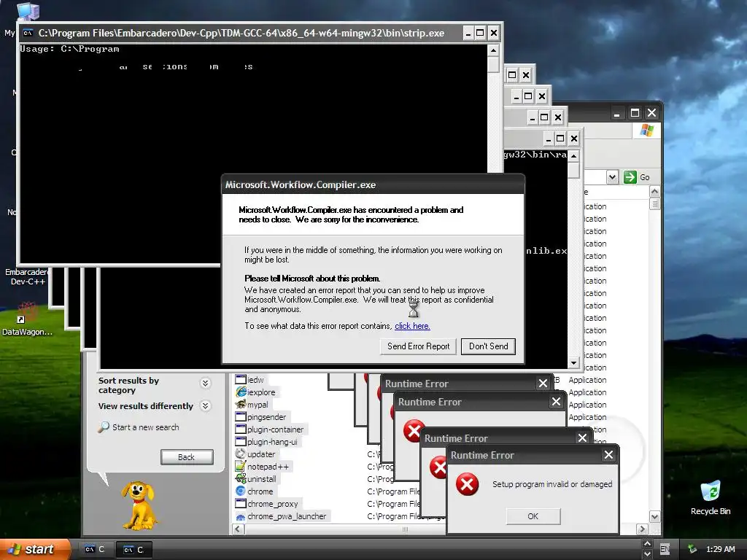Image resolution: width=747 pixels, height=560 pixels.
Task: Select the uninstall result icon
Action: [241, 478]
